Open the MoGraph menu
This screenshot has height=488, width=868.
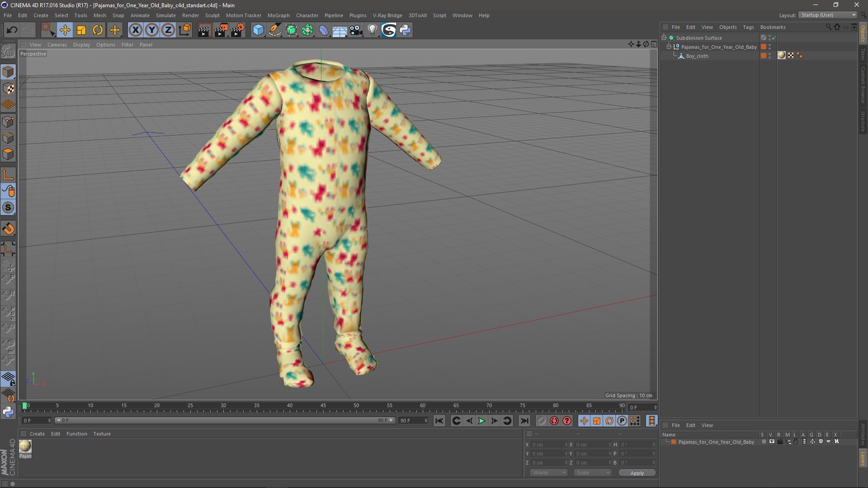coord(278,15)
